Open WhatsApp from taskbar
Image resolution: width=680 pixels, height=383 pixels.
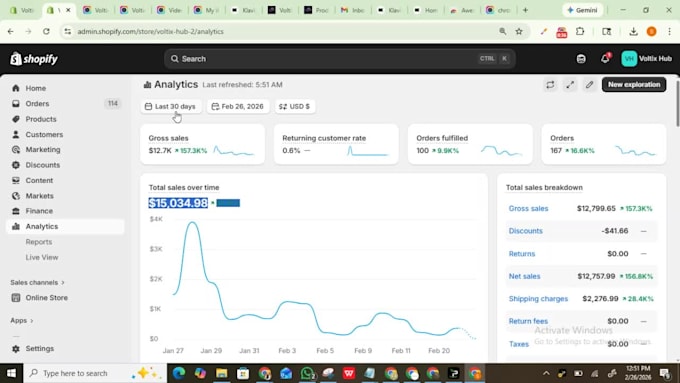(x=307, y=373)
